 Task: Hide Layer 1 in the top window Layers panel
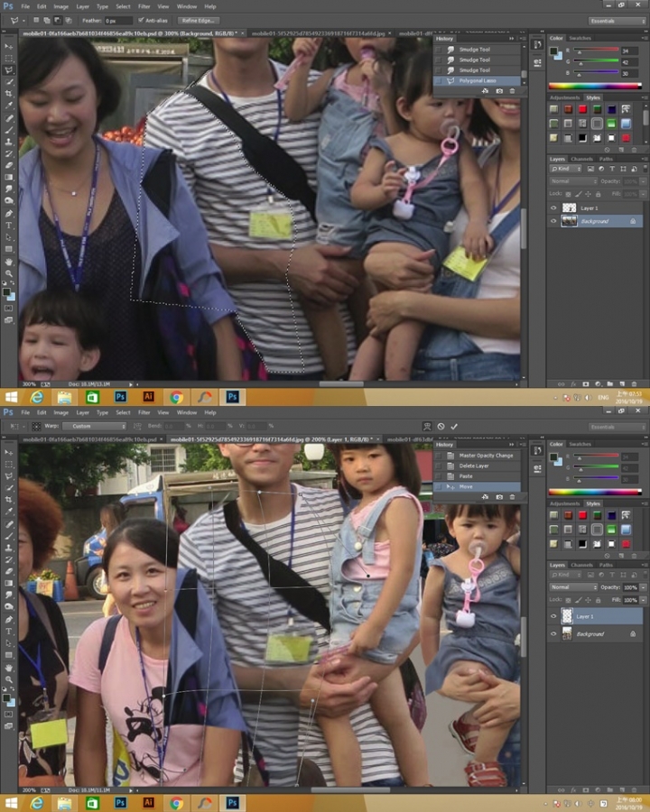pyautogui.click(x=553, y=208)
